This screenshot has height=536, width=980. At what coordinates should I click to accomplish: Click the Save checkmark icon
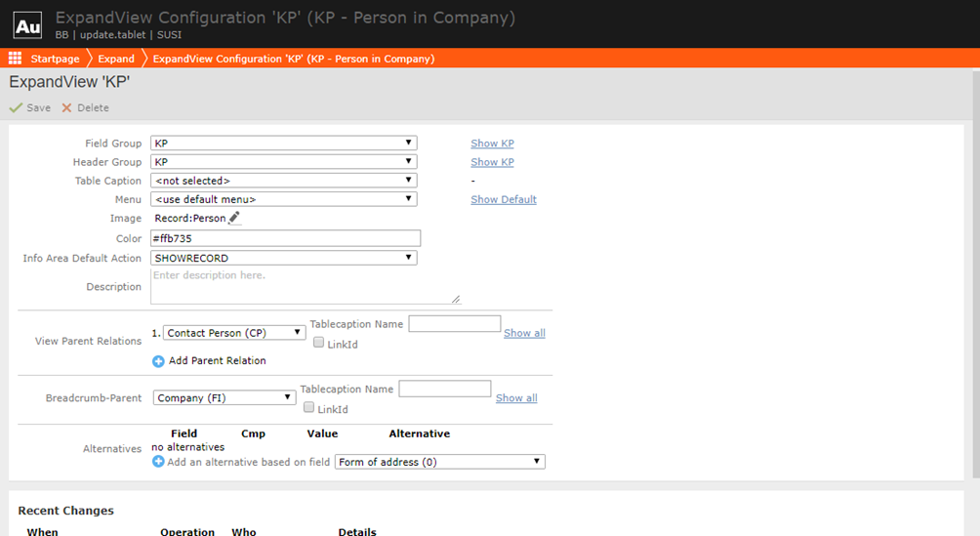[16, 108]
